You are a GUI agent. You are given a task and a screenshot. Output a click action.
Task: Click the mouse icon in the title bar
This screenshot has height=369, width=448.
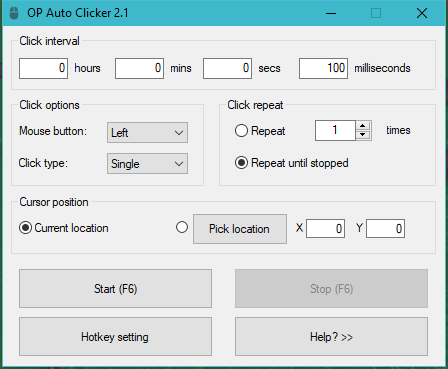click(x=14, y=13)
